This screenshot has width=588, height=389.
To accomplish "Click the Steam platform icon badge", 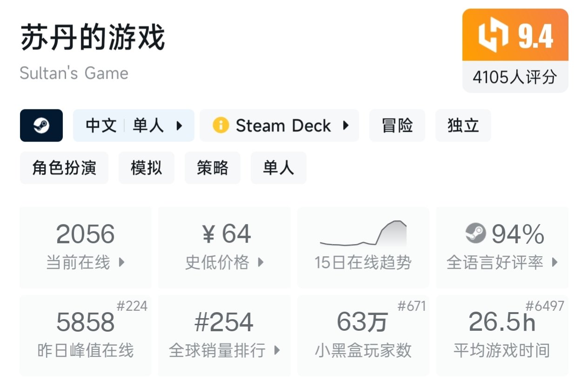I will (x=41, y=125).
